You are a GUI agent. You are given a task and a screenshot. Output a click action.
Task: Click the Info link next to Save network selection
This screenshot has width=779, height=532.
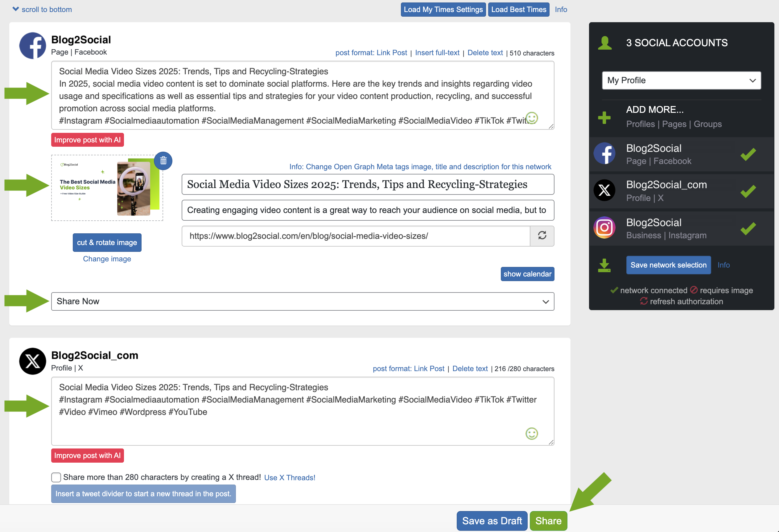point(723,265)
